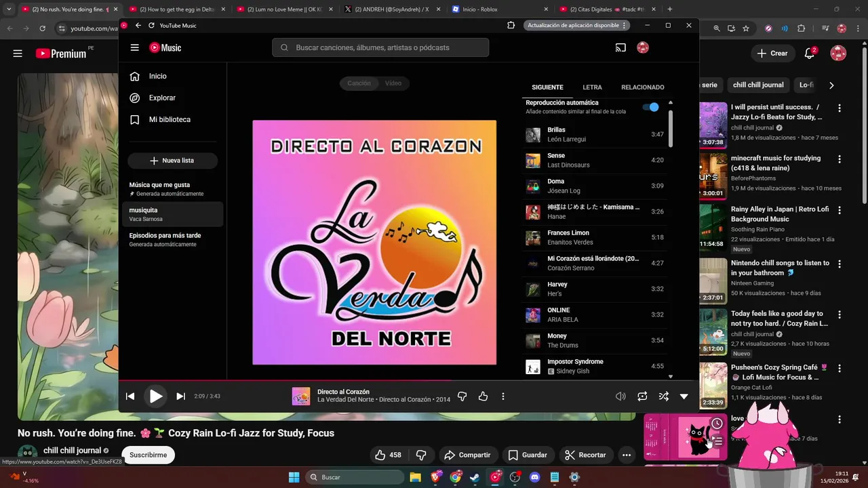Skip to the previous track
Screen dimensions: 868x488
point(130,396)
